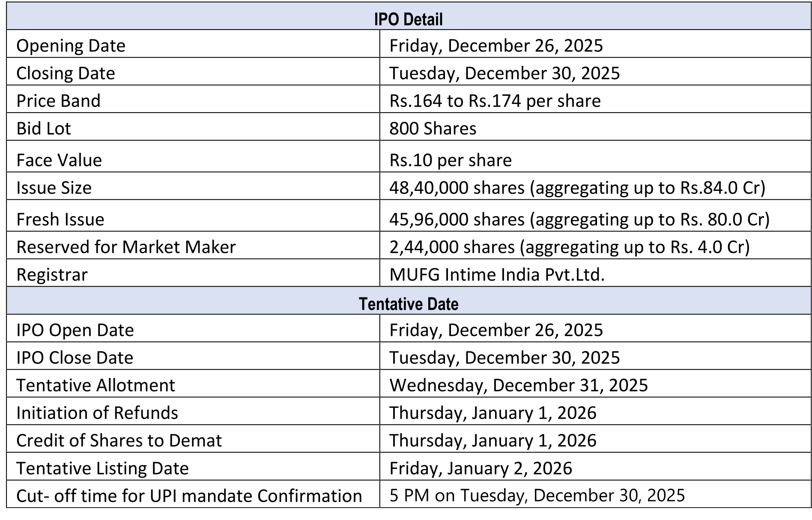Click the Issue Size 48,40,000 shares value
Image resolution: width=812 pixels, height=520 pixels.
tap(576, 188)
